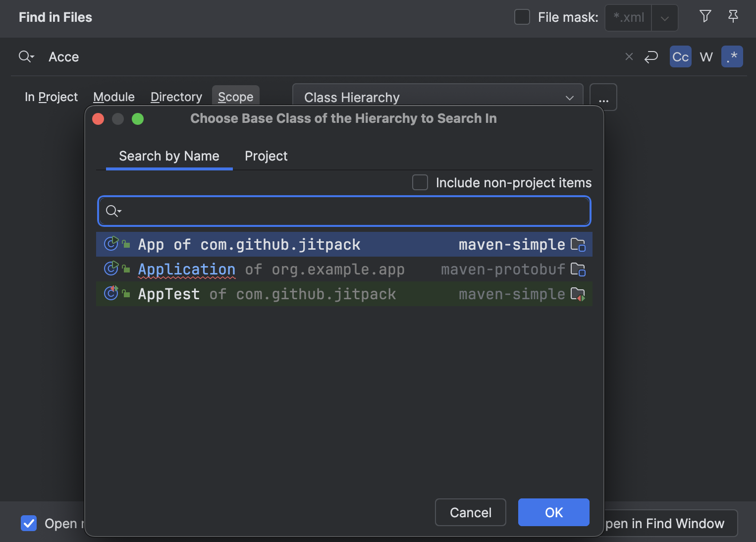Image resolution: width=756 pixels, height=542 pixels.
Task: Check Include non-project items
Action: pyautogui.click(x=420, y=182)
